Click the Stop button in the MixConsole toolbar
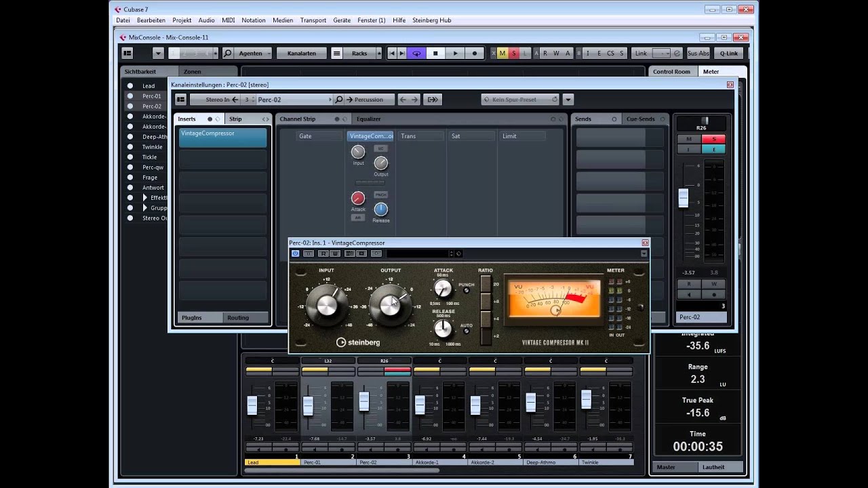 (x=435, y=53)
